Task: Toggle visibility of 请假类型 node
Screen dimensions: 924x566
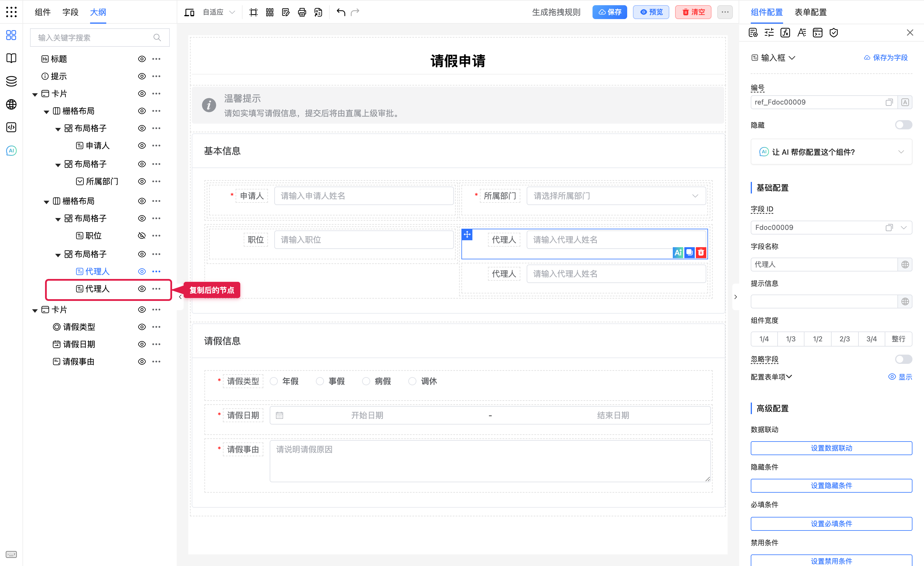Action: pyautogui.click(x=142, y=327)
